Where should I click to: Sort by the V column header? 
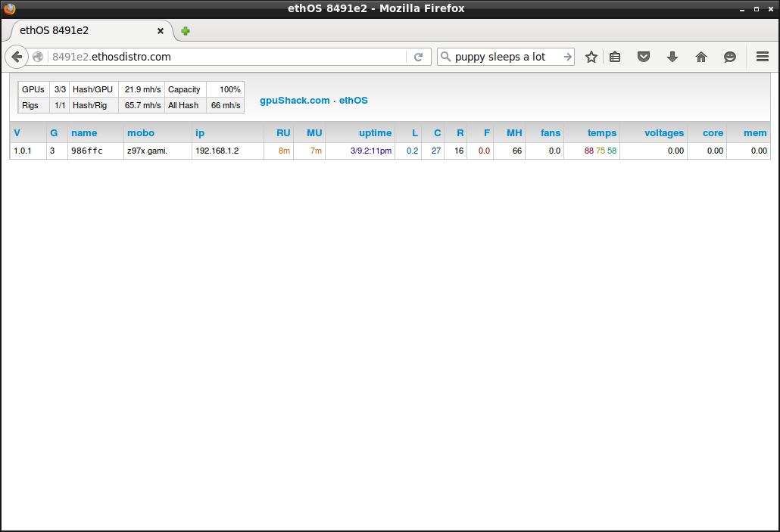tap(17, 132)
